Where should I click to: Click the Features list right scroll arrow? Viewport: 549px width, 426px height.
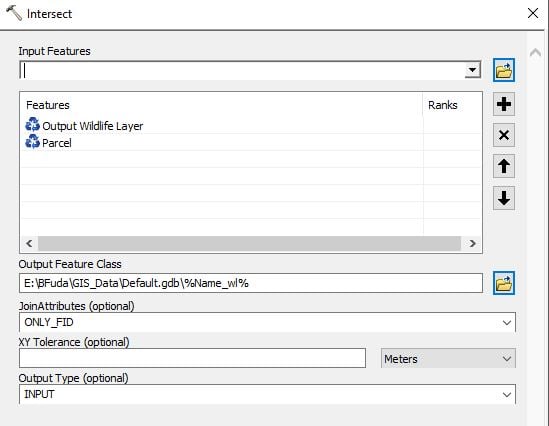[472, 243]
